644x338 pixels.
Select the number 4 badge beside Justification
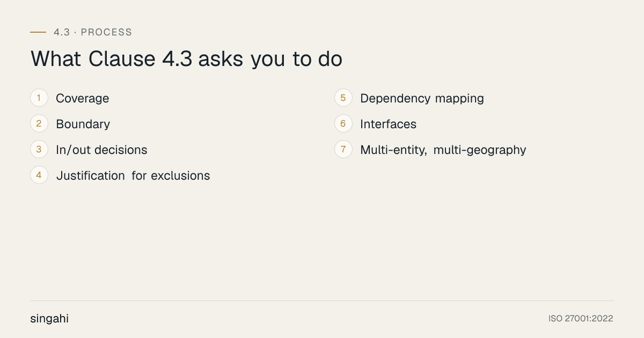pos(39,175)
